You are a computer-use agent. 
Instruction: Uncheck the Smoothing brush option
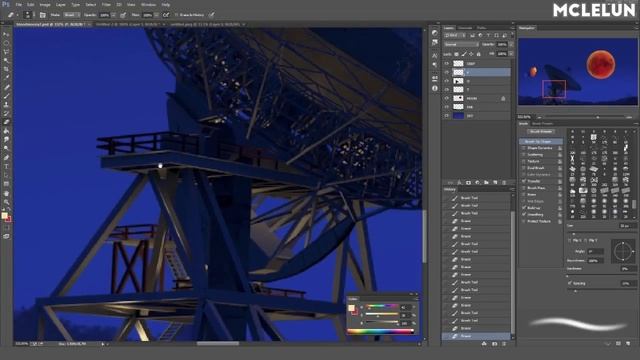tap(524, 214)
